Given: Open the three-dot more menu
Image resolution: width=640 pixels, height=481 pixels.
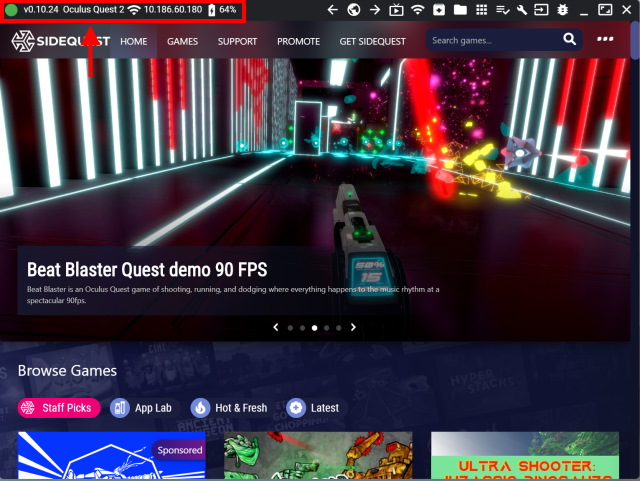Looking at the screenshot, I should 605,39.
